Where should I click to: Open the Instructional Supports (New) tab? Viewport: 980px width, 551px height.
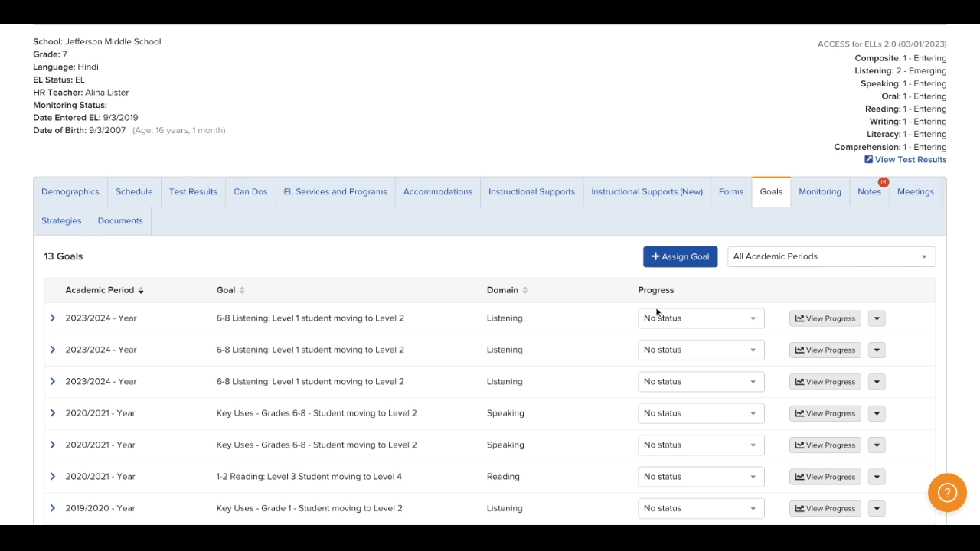point(647,191)
